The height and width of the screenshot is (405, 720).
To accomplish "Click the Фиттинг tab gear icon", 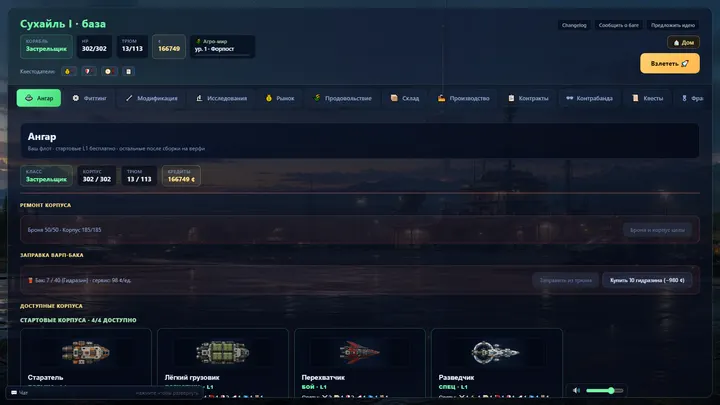I will [76, 98].
